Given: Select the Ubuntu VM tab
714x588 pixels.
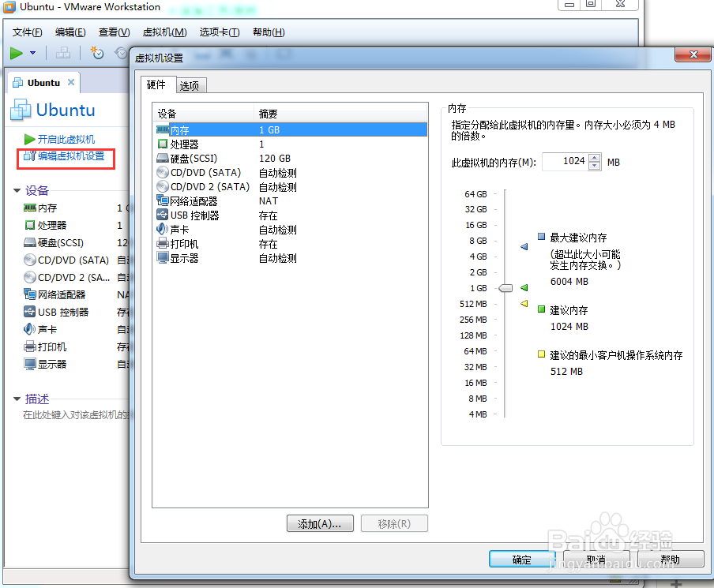Looking at the screenshot, I should coord(43,83).
